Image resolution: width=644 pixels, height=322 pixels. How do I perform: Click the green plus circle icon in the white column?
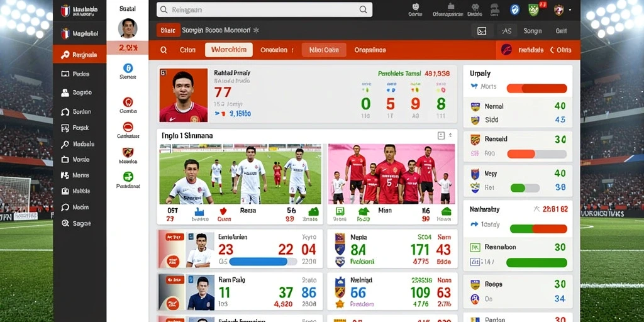pos(128,177)
